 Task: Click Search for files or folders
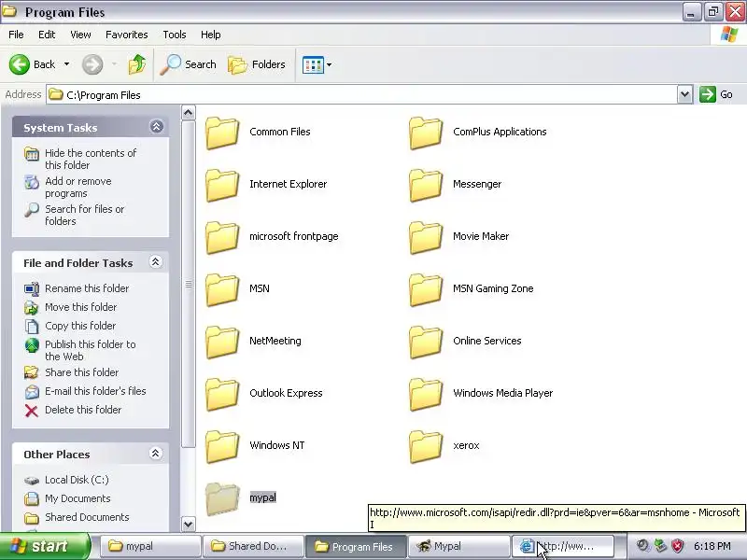tap(84, 215)
